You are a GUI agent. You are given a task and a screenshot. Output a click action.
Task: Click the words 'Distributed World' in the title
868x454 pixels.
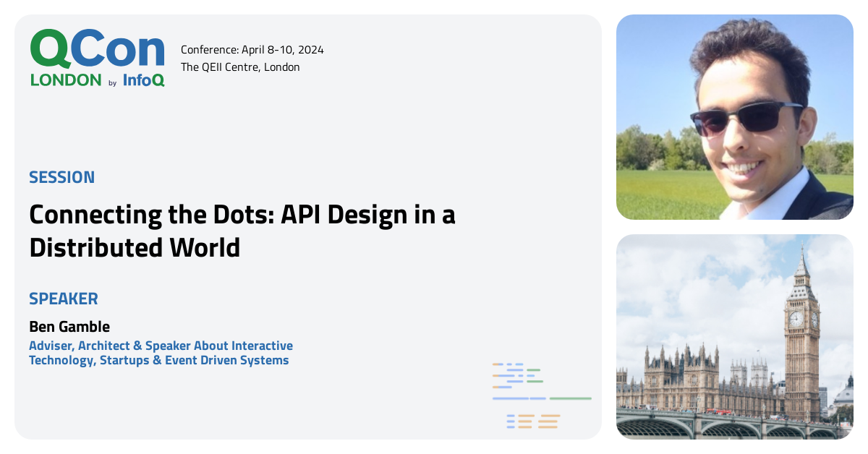click(x=135, y=249)
